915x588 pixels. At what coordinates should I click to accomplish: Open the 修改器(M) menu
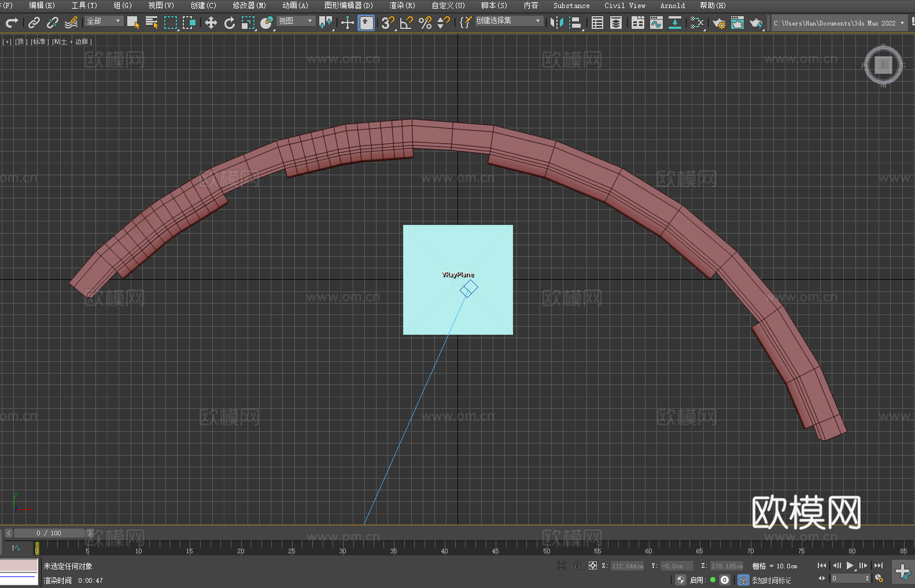tap(249, 5)
